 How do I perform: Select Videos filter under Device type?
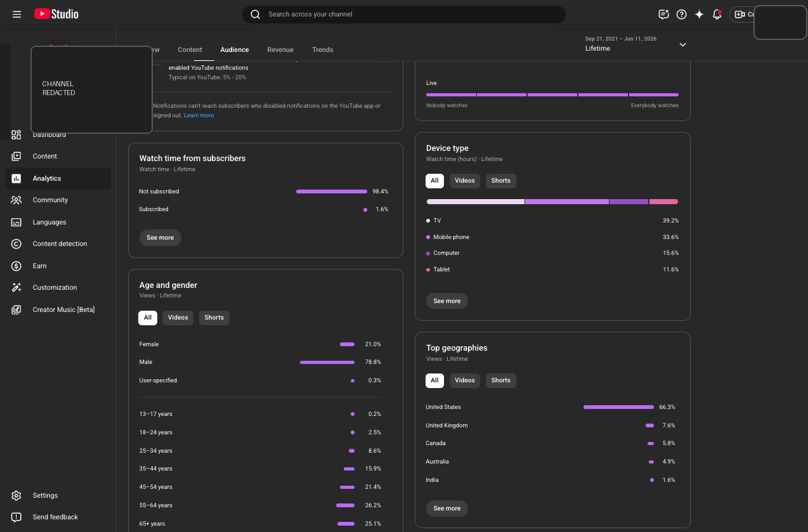click(x=465, y=181)
